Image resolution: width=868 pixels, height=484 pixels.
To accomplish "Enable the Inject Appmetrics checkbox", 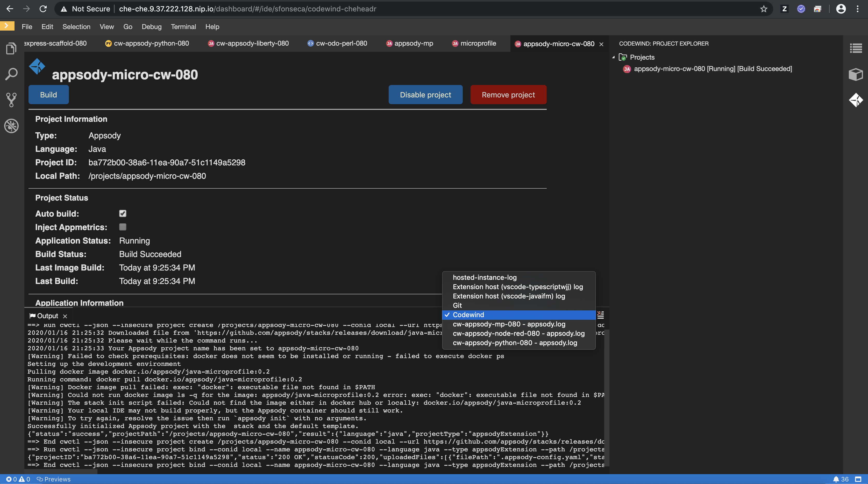I will click(123, 227).
